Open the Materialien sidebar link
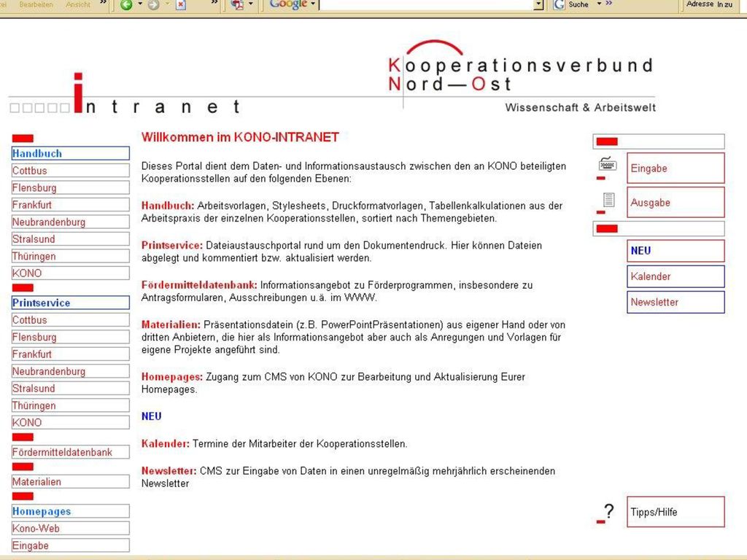The width and height of the screenshot is (747, 560). pos(71,482)
